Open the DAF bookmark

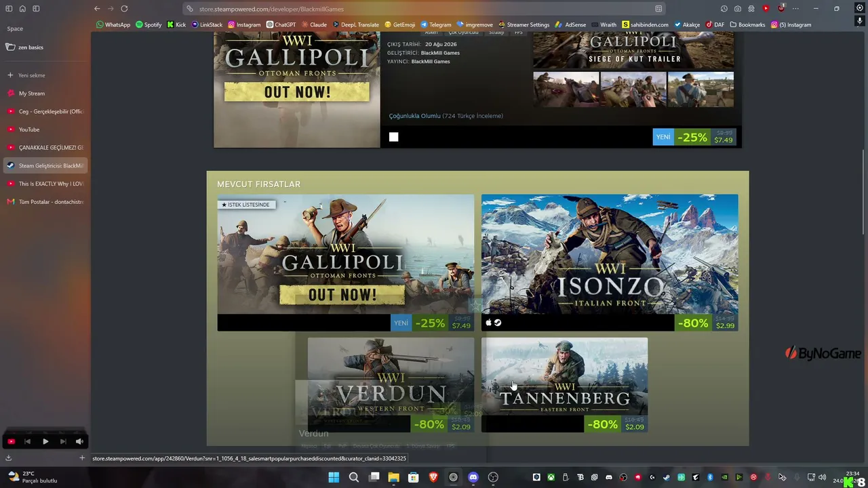715,24
